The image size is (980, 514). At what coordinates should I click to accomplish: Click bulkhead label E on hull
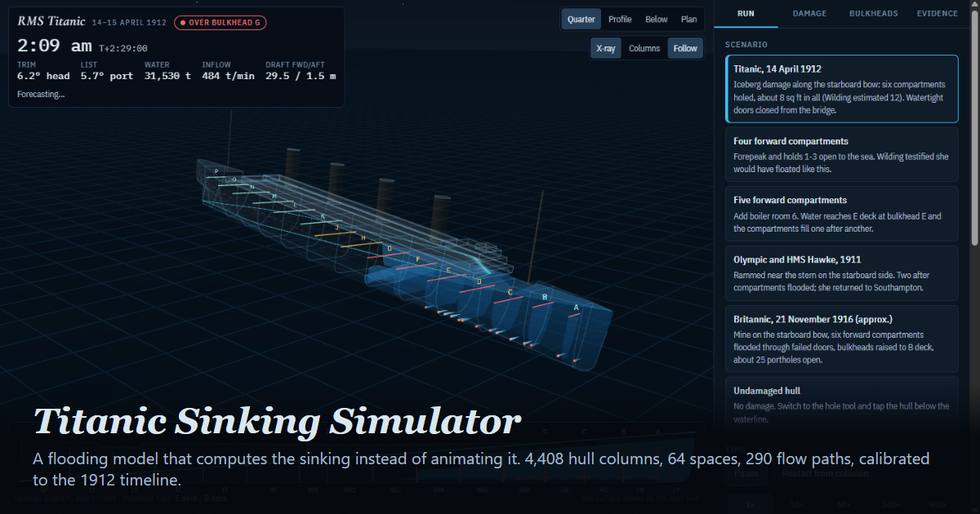pyautogui.click(x=448, y=269)
